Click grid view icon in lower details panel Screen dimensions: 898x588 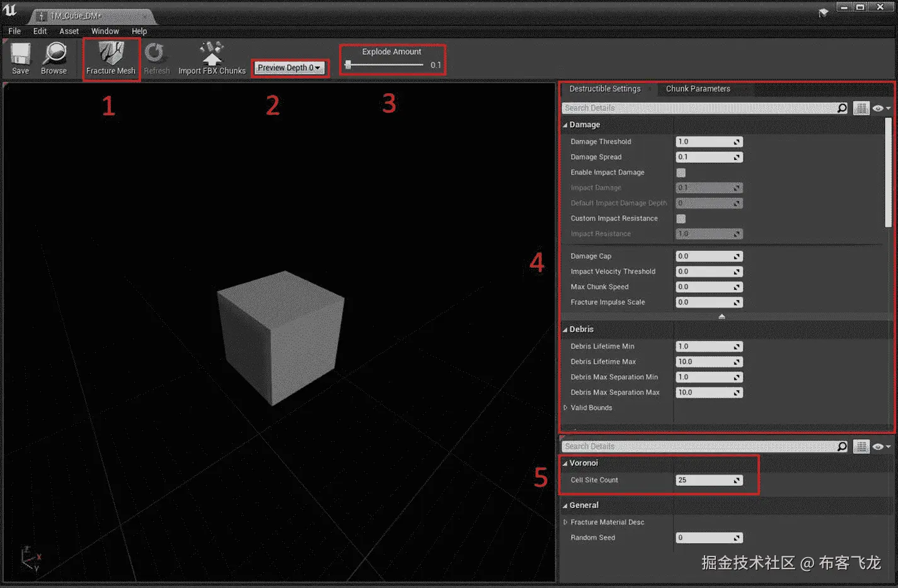(861, 447)
